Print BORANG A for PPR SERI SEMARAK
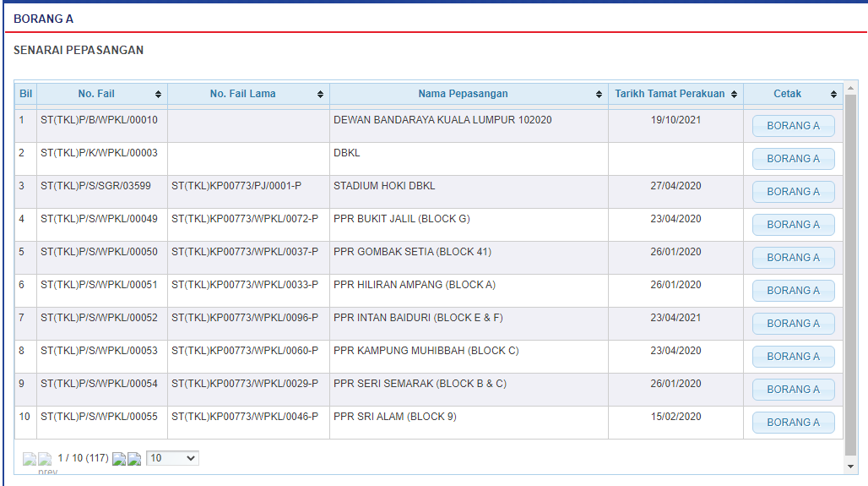 point(793,390)
